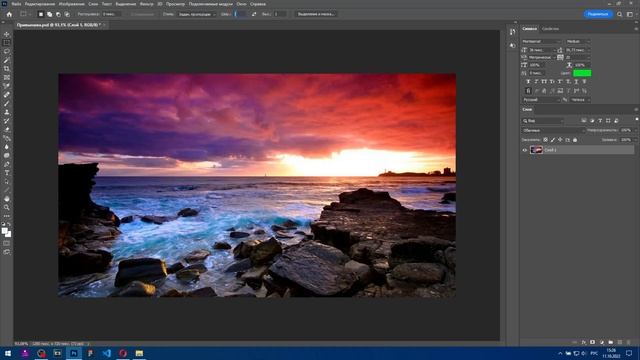Toggle strikethrough in Character panel

[584, 82]
